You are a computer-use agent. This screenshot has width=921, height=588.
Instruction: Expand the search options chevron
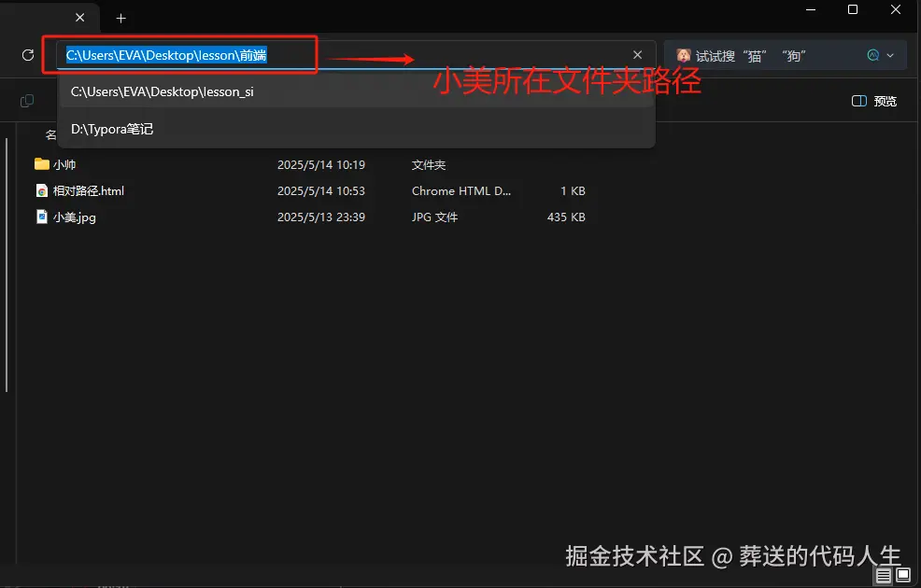pos(890,56)
